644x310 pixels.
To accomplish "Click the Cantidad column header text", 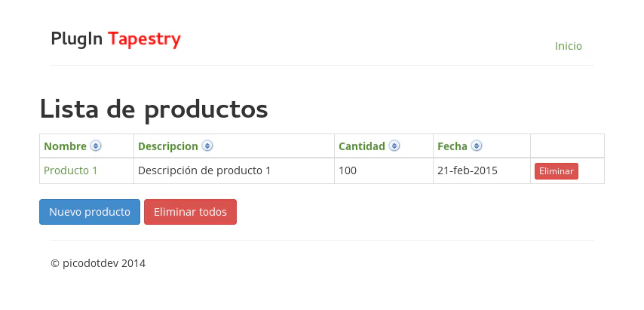I will point(362,146).
